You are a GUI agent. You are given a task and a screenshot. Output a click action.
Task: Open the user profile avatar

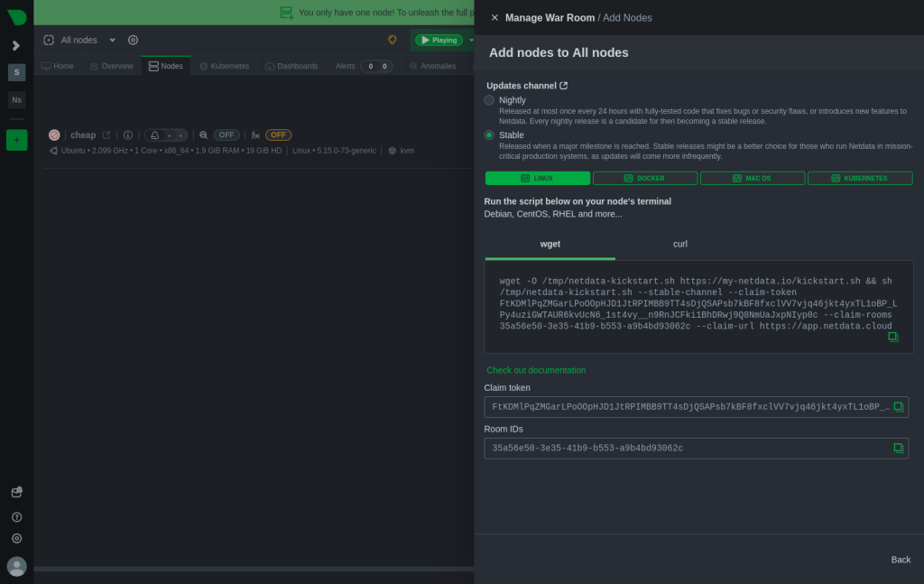pos(16,566)
